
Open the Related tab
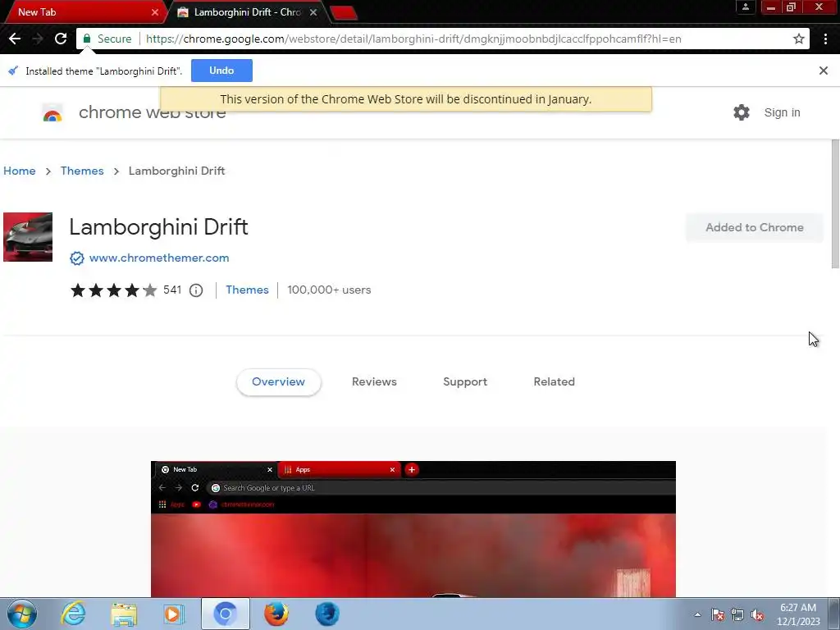(554, 382)
